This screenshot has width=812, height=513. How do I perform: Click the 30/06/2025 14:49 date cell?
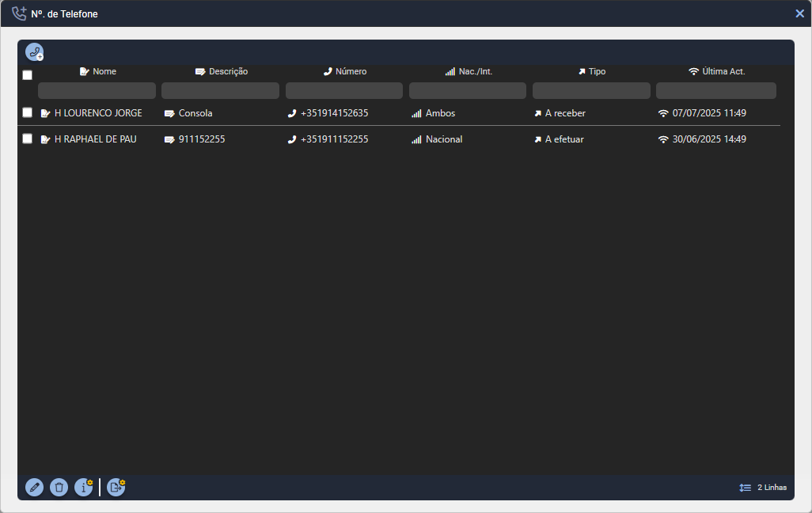709,139
